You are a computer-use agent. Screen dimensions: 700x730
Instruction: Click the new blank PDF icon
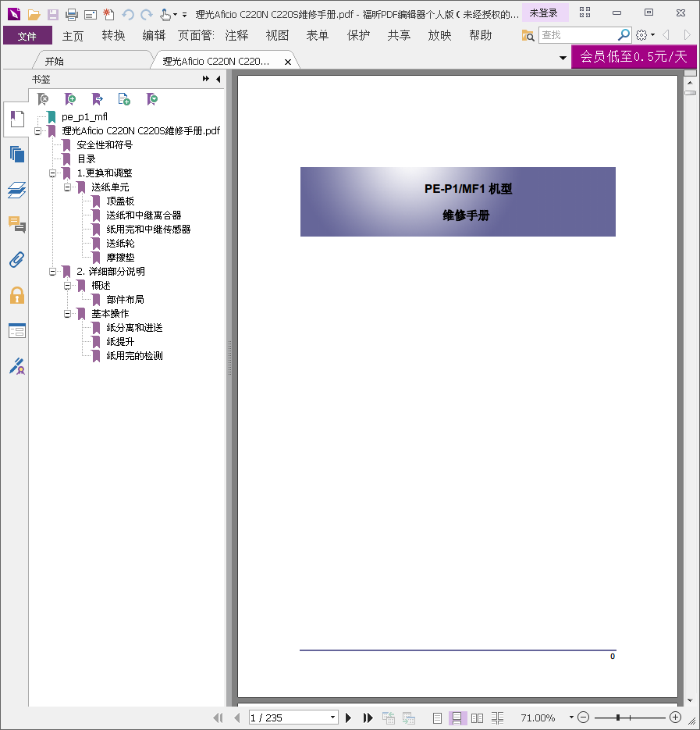(109, 14)
